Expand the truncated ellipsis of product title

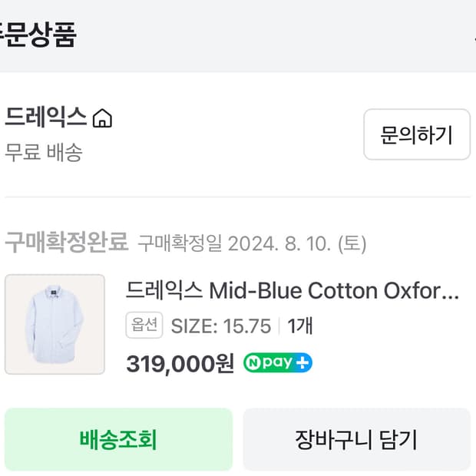(451, 292)
